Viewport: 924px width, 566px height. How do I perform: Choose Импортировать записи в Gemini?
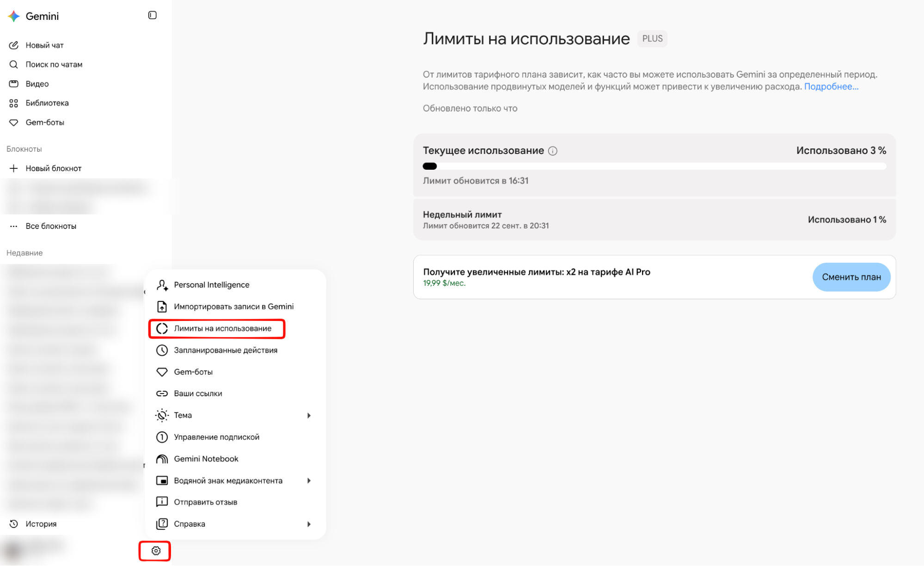[x=235, y=307]
